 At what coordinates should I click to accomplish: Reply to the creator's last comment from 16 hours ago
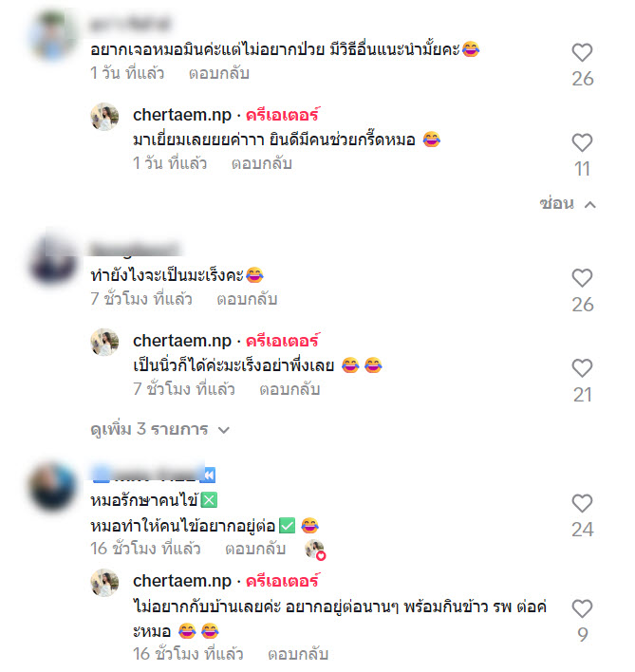[298, 654]
